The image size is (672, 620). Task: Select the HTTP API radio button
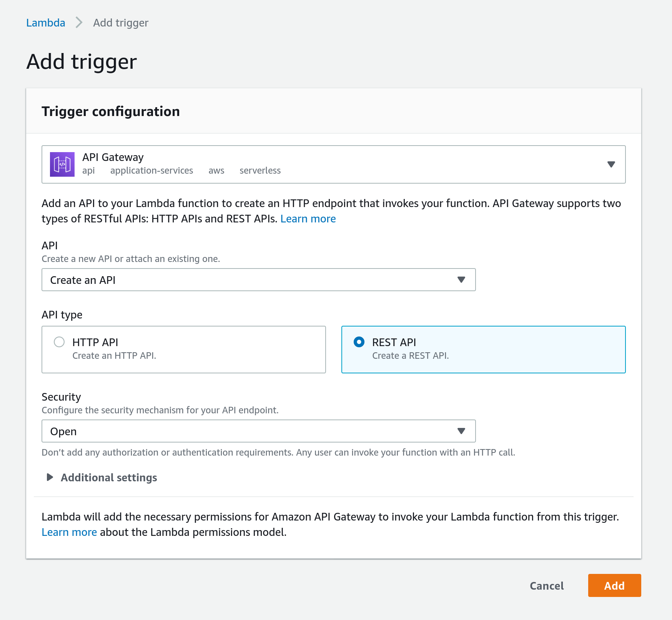[x=59, y=342]
